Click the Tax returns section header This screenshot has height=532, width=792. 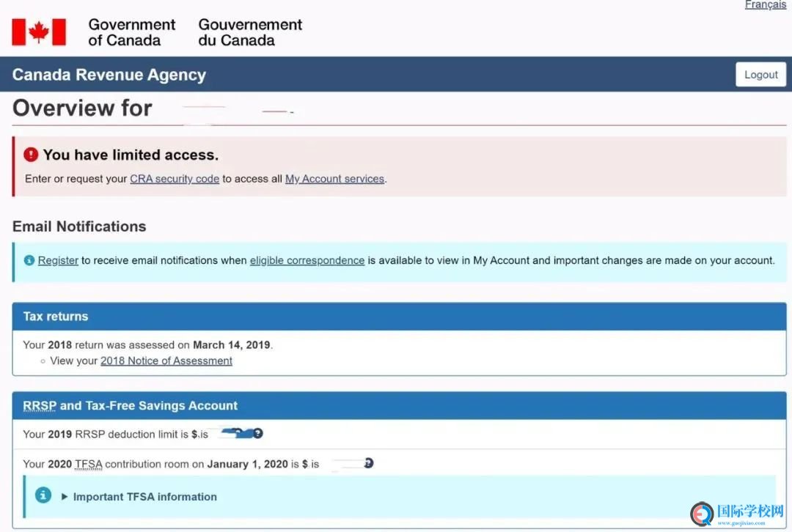[x=399, y=317]
